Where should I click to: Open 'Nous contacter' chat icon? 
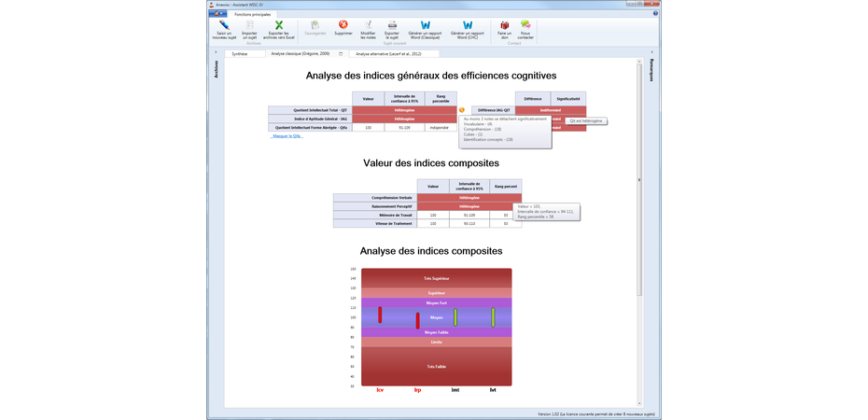pyautogui.click(x=526, y=25)
